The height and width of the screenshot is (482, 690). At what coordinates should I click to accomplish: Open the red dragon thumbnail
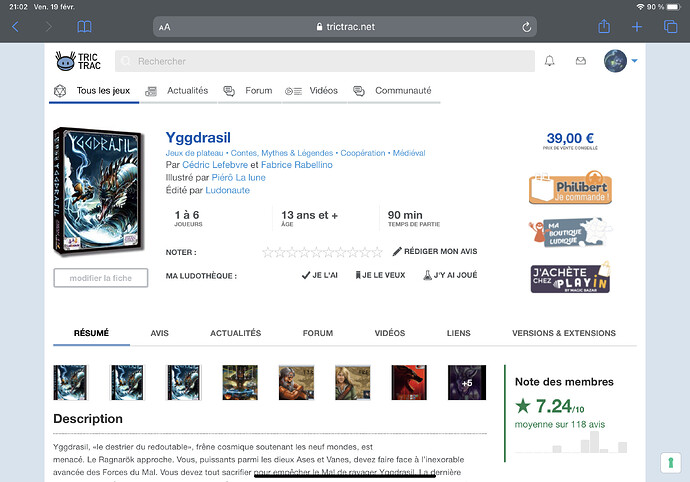pyautogui.click(x=409, y=383)
